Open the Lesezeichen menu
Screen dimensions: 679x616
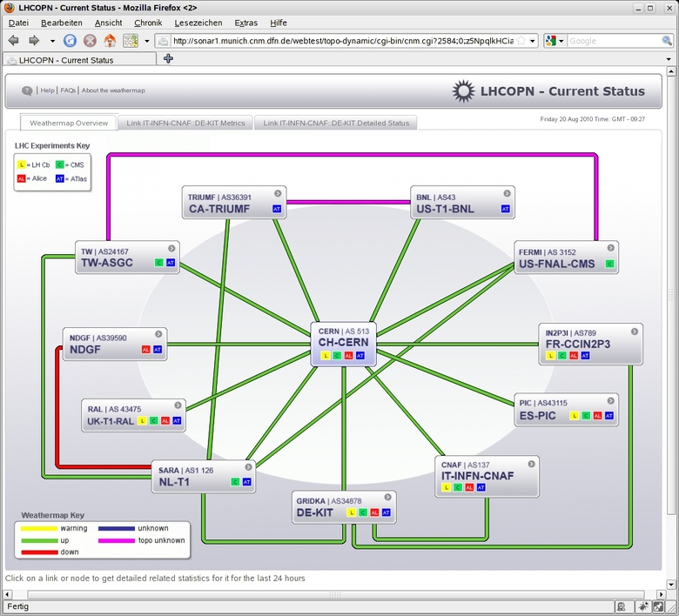[198, 23]
